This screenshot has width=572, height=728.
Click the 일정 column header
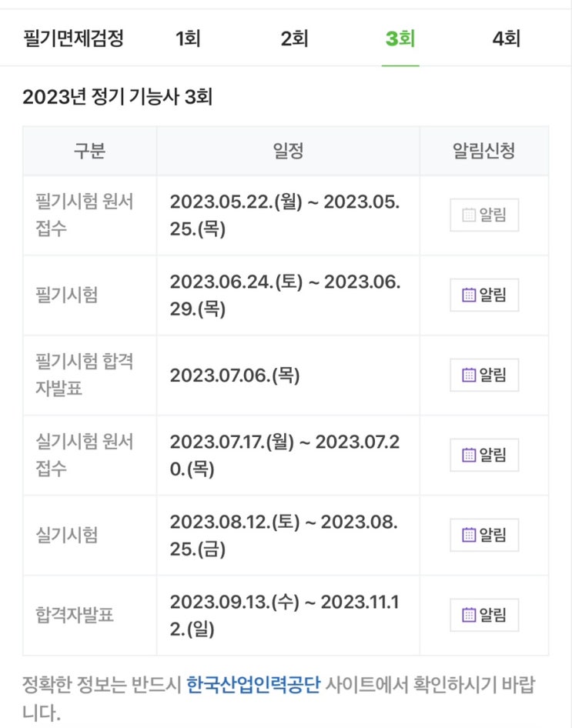289,151
